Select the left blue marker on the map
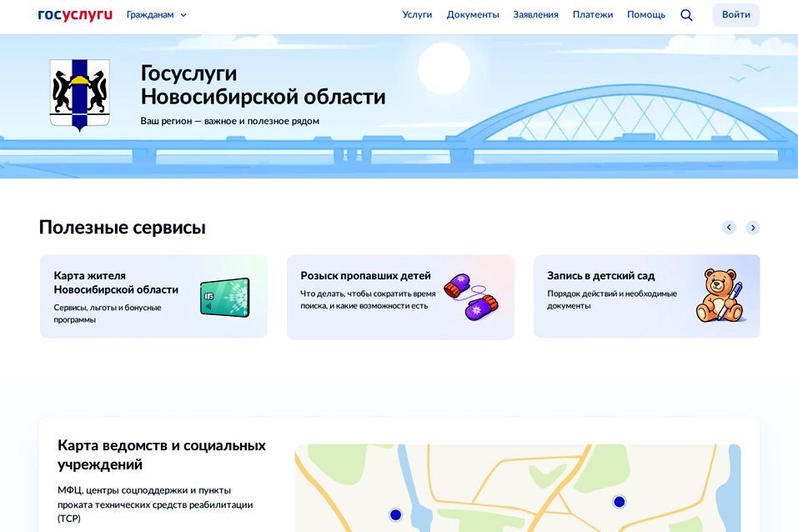Viewport: 798px width, 532px height. pyautogui.click(x=395, y=516)
